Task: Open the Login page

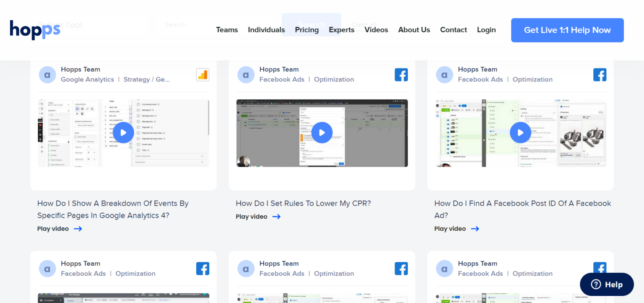Action: (x=486, y=30)
